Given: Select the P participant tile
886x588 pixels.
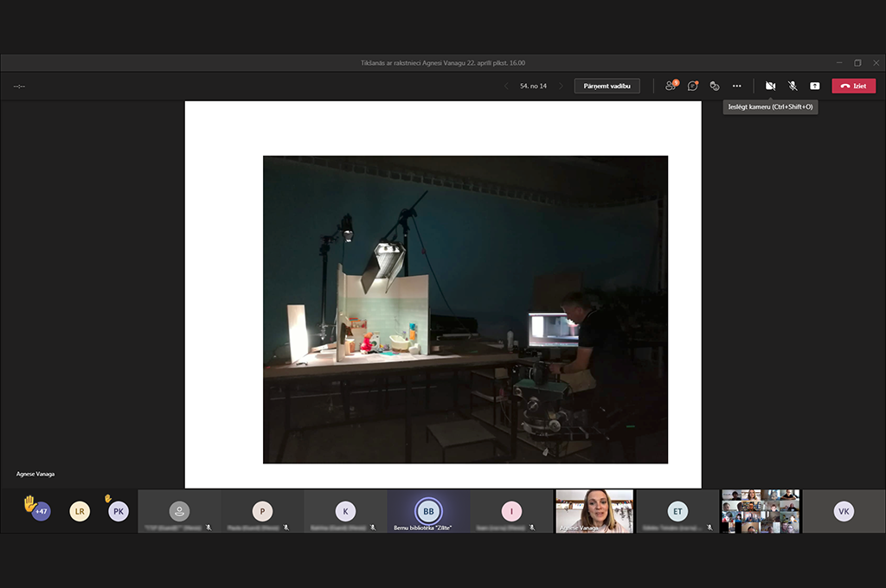Looking at the screenshot, I should point(262,511).
